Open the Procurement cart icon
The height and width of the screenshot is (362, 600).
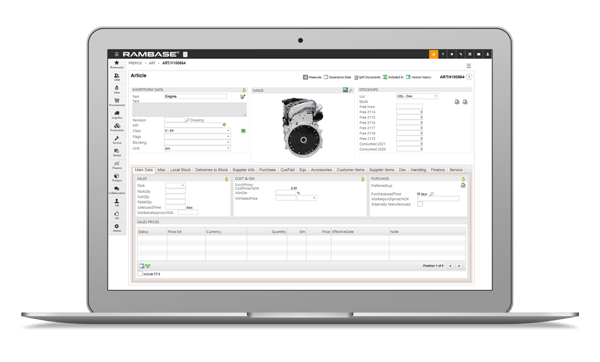pos(117,102)
